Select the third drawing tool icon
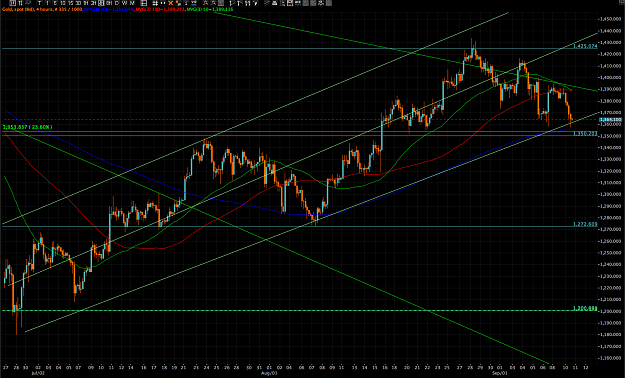This screenshot has width=625, height=378. tap(248, 3)
